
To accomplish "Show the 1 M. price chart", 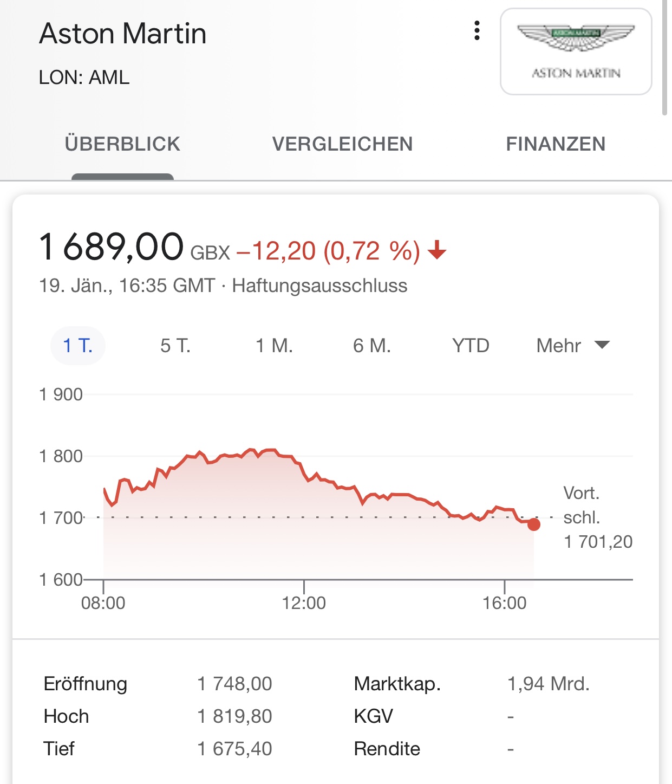I will pos(274,346).
